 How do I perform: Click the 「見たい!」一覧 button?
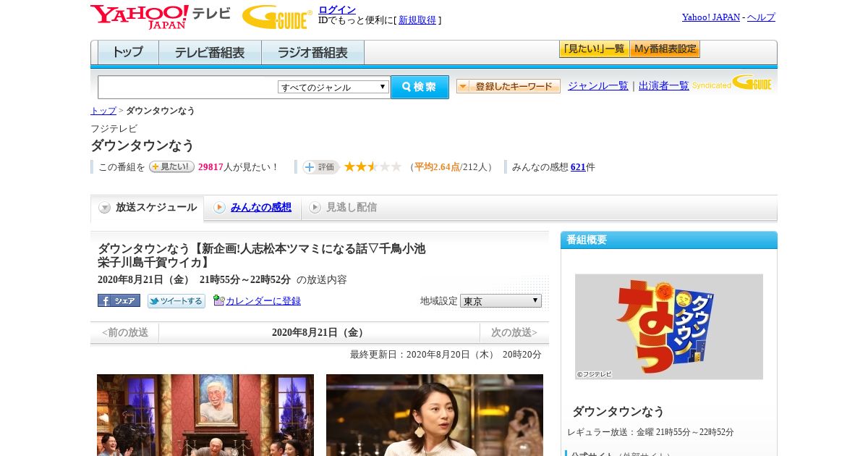tap(594, 49)
